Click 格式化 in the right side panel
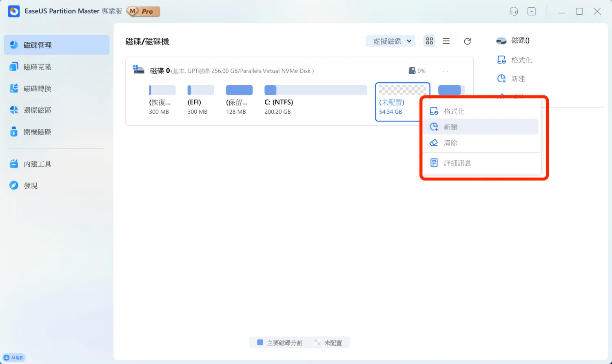The height and width of the screenshot is (364, 612). pos(514,60)
